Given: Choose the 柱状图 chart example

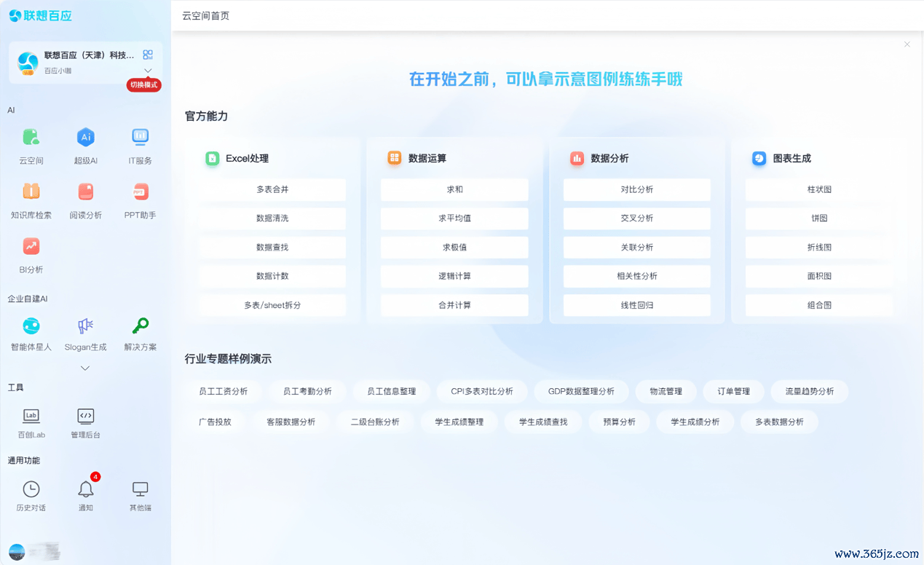Looking at the screenshot, I should pos(819,189).
